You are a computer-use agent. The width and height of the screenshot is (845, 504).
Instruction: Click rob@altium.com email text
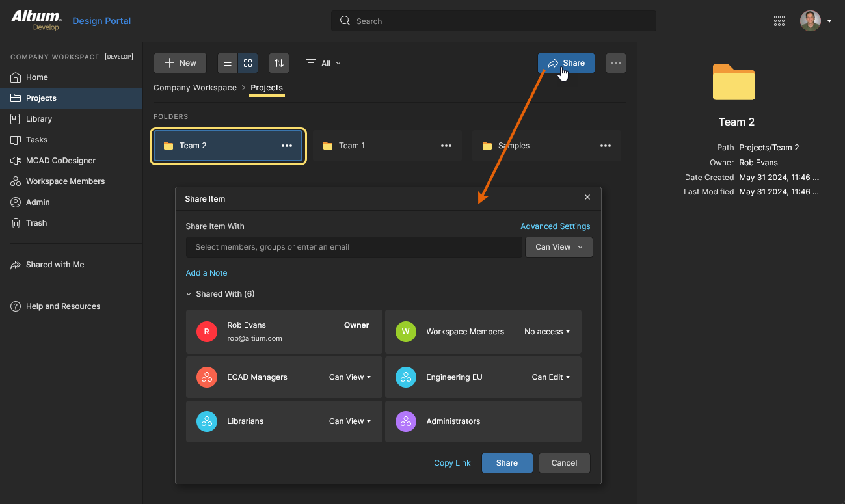pos(254,338)
